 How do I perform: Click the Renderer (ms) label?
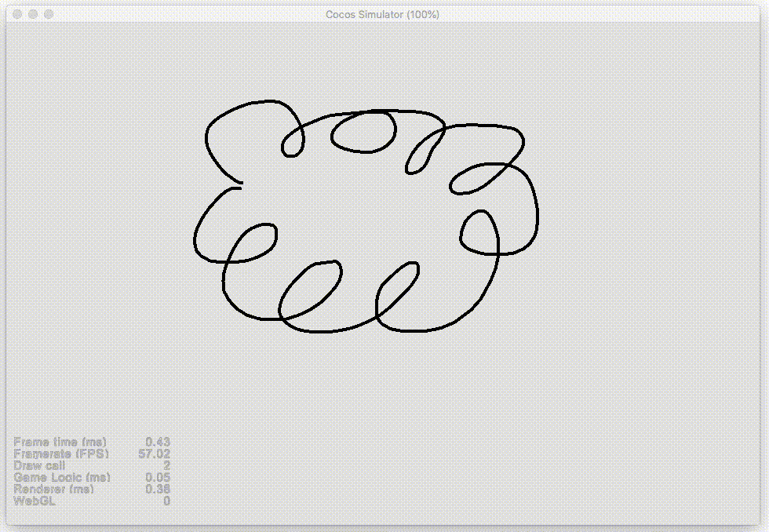pyautogui.click(x=53, y=489)
